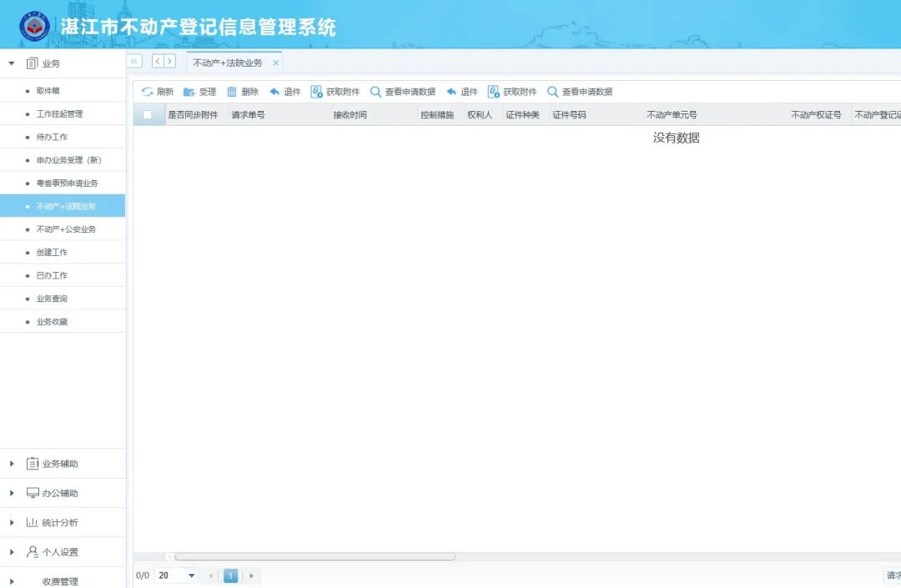This screenshot has height=588, width=901.
Task: Switch to the 不动产+法院业务 tab
Action: [x=227, y=62]
